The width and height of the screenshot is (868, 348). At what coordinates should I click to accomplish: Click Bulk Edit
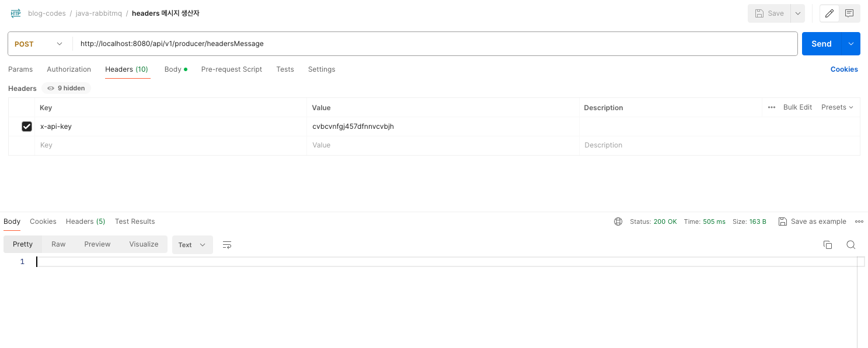click(797, 107)
